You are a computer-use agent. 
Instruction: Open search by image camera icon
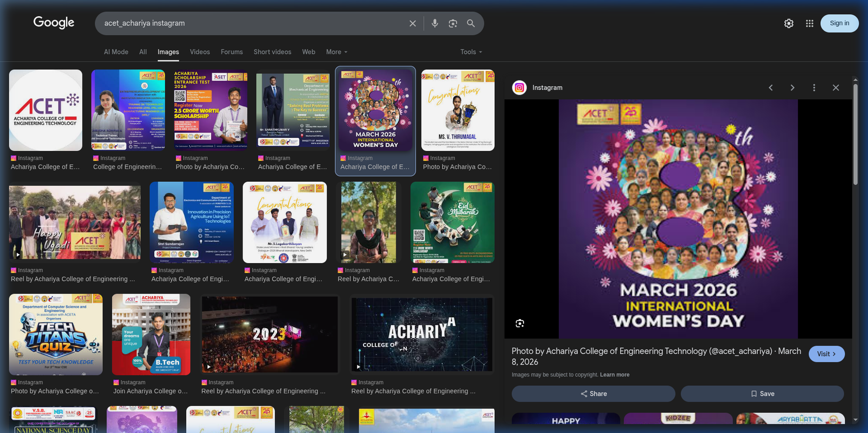tap(453, 23)
